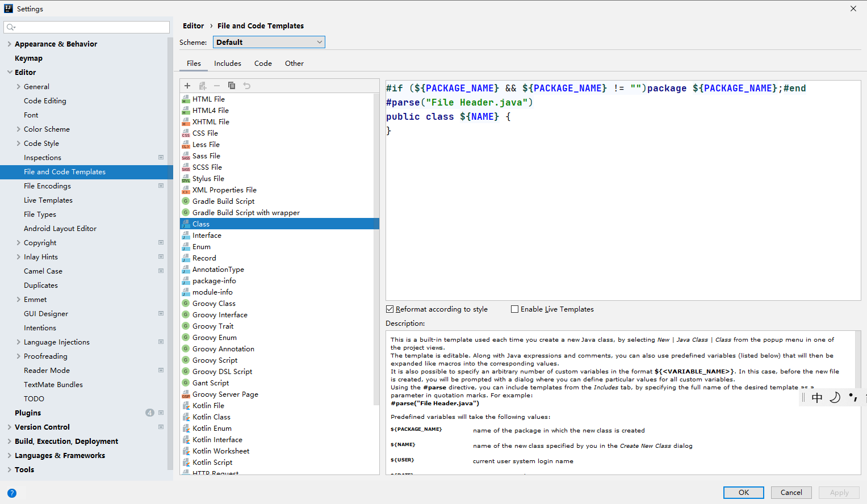Expand the Code Style tree node
The image size is (867, 504).
(19, 143)
